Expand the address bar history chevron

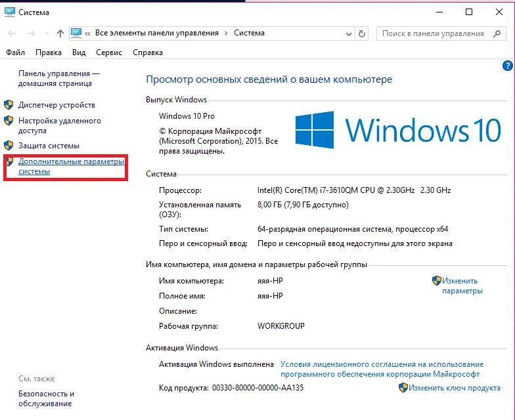(x=348, y=34)
